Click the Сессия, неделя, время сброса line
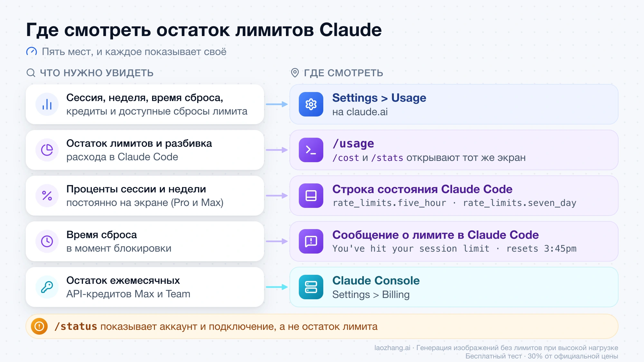The height and width of the screenshot is (362, 644). (x=145, y=97)
